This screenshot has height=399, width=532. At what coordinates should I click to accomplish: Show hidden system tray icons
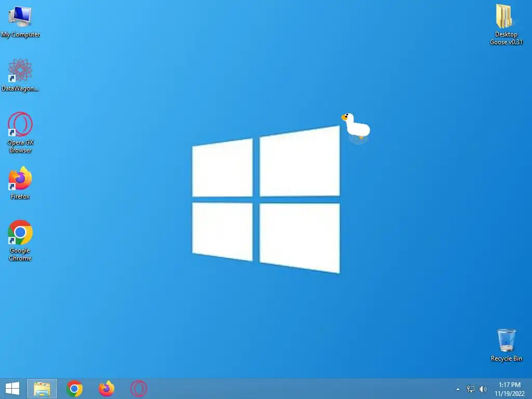458,389
